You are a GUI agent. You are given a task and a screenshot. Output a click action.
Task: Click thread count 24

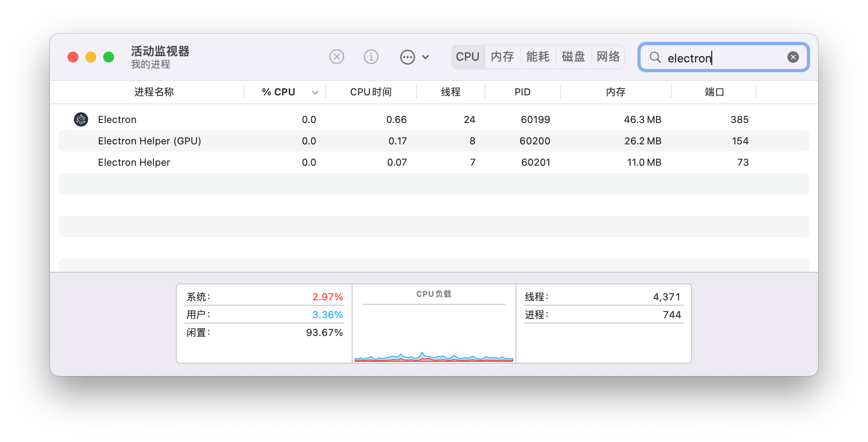(x=470, y=119)
